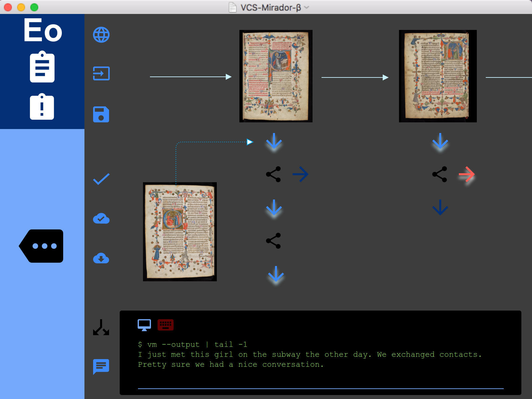Click lower share icon under middle manuscript

(x=273, y=241)
